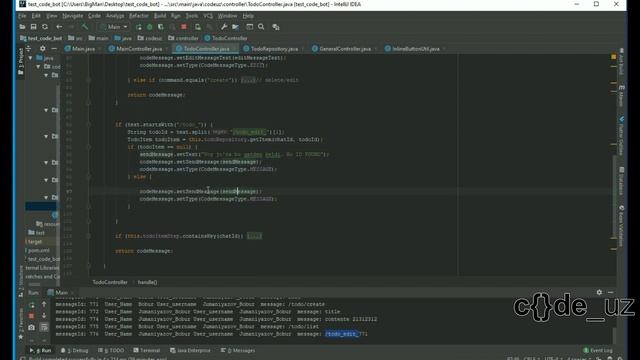This screenshot has height=360, width=640.
Task: Switch to the Main.java editor tab
Action: pyautogui.click(x=83, y=49)
